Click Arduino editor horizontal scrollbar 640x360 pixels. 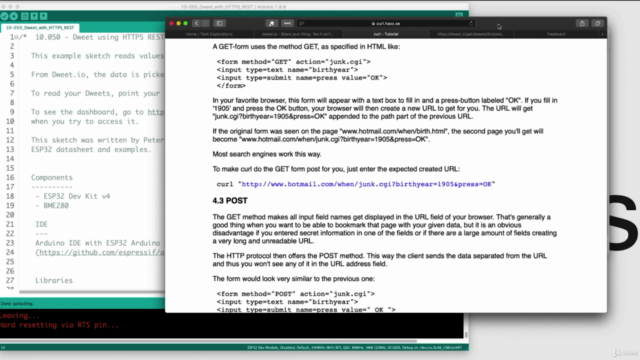tap(92, 291)
